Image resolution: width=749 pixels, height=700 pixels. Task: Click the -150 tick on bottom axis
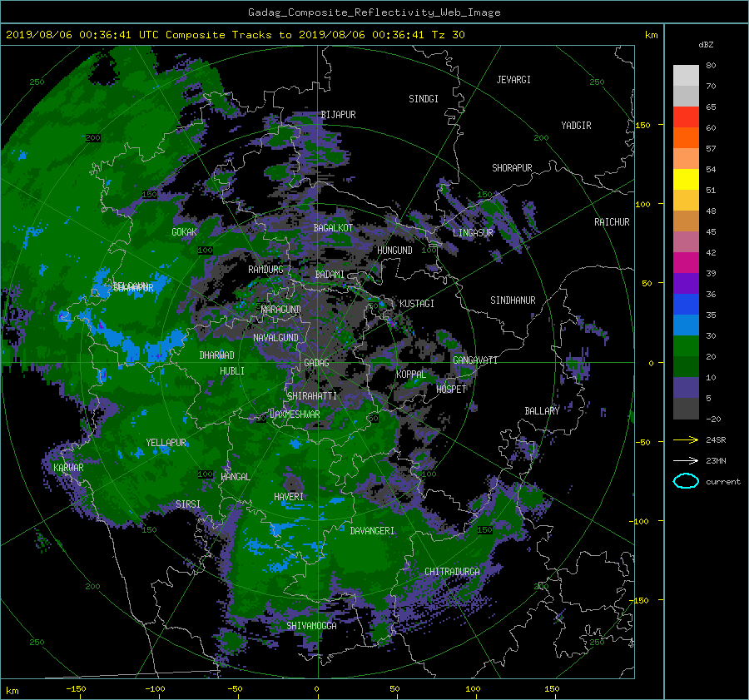point(76,689)
